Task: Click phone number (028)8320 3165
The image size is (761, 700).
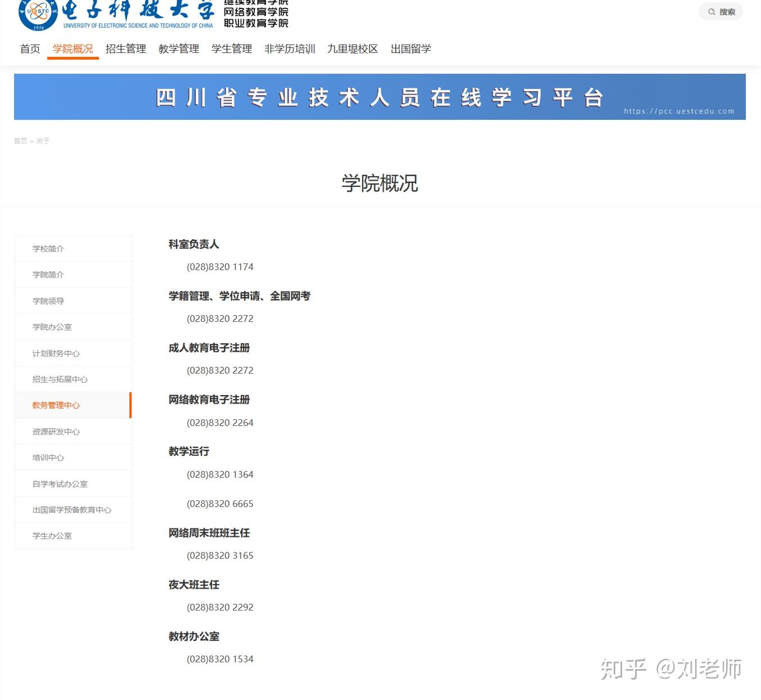Action: [x=220, y=555]
